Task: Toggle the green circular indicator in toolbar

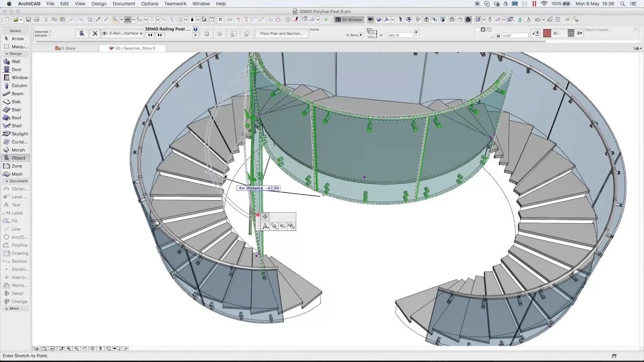Action: pyautogui.click(x=326, y=20)
